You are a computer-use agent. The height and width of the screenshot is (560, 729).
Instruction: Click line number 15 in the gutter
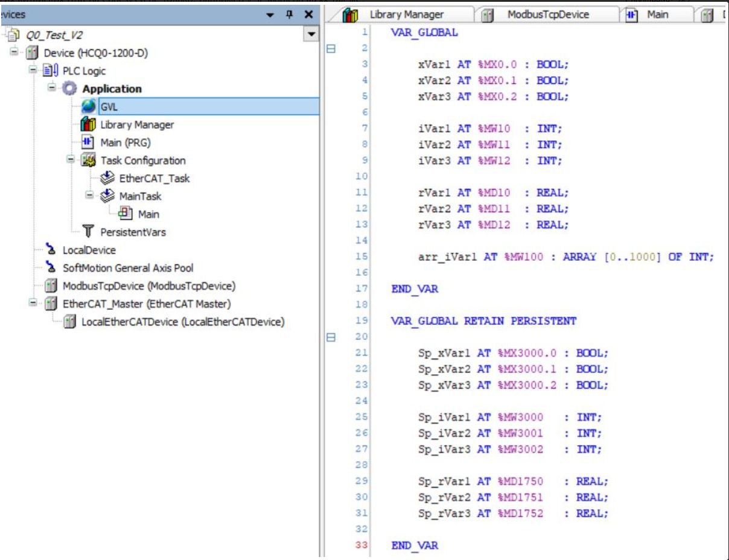[x=362, y=257]
